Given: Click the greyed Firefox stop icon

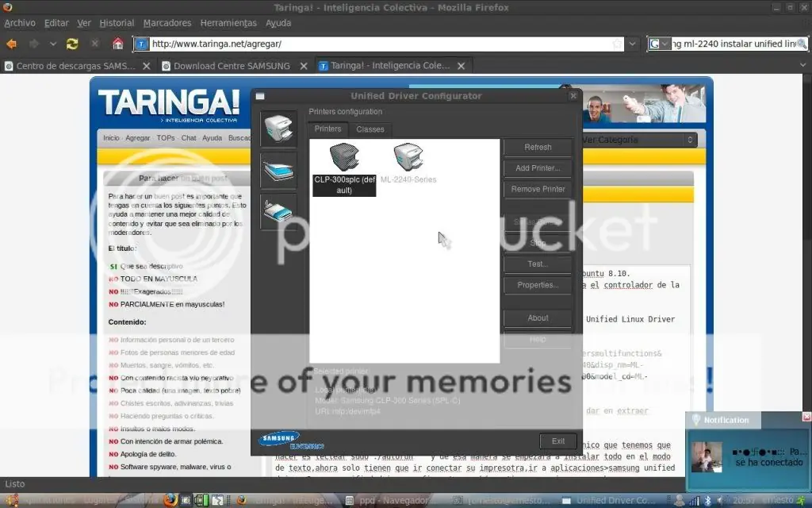Looking at the screenshot, I should [95, 44].
